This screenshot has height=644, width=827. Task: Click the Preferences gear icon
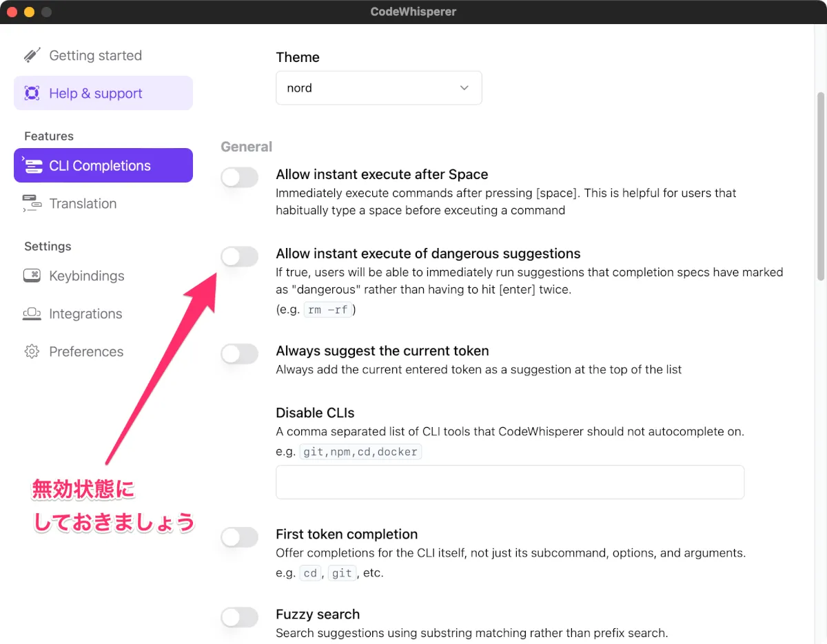(x=32, y=351)
